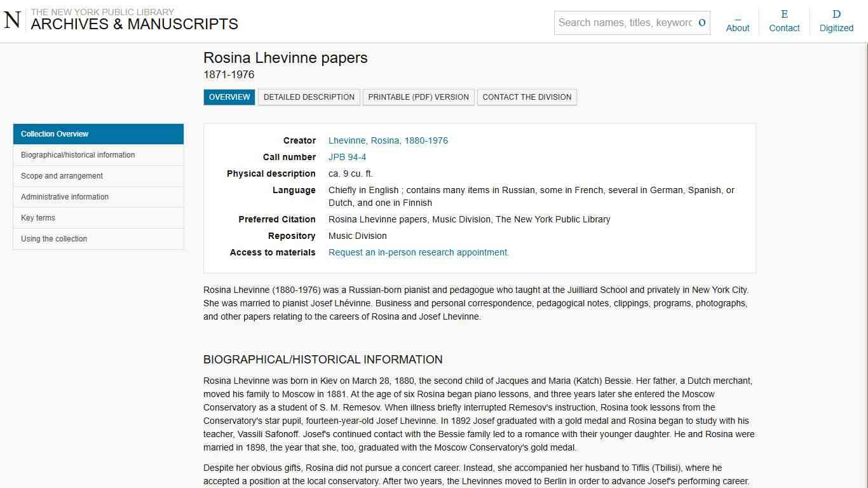868x488 pixels.
Task: Open Biographical/historical information section
Action: point(78,155)
